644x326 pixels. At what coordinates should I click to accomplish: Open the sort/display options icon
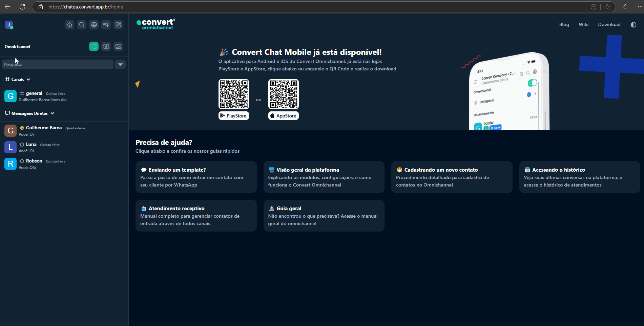106,25
